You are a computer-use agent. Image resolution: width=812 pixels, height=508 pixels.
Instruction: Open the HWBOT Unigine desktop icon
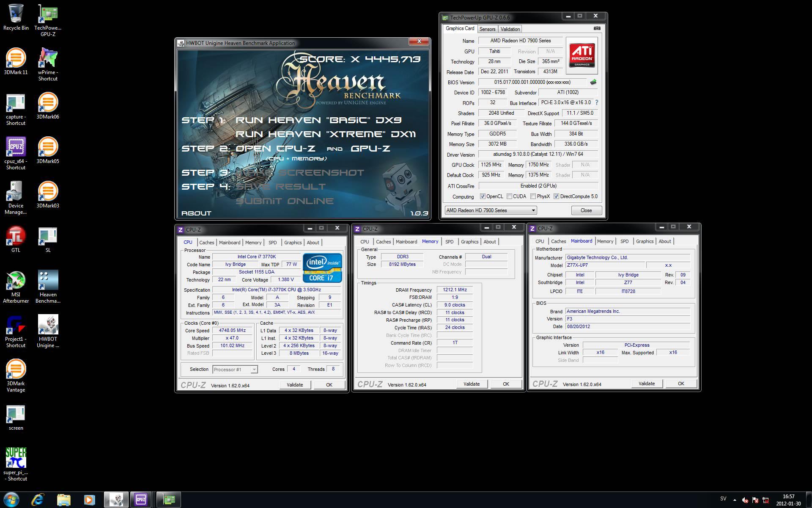pyautogui.click(x=48, y=331)
